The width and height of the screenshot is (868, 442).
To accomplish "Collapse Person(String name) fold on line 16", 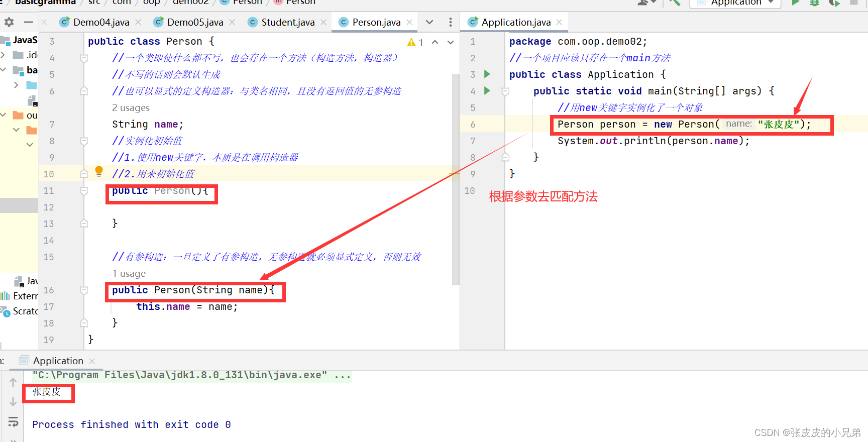I will click(84, 290).
